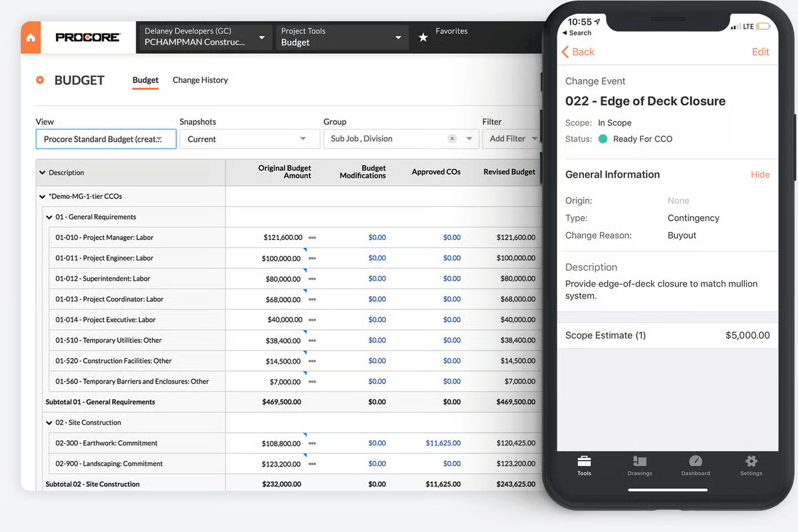Tap Edit on the Change Event screen
The image size is (798, 532).
click(x=760, y=51)
